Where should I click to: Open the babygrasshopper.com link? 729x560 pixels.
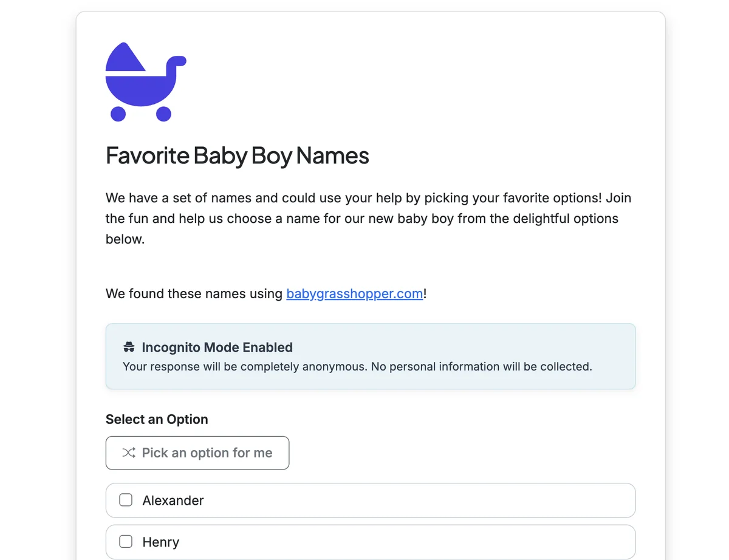[354, 294]
